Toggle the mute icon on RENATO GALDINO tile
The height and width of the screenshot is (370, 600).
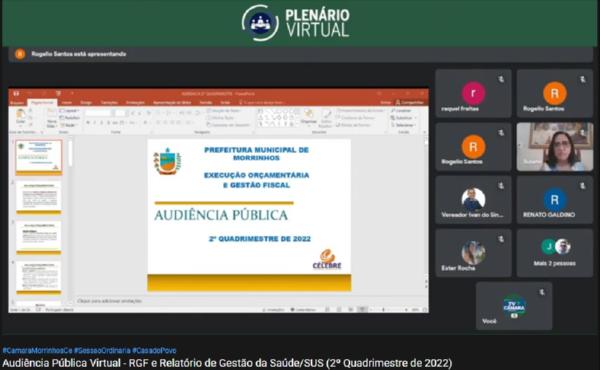click(582, 186)
